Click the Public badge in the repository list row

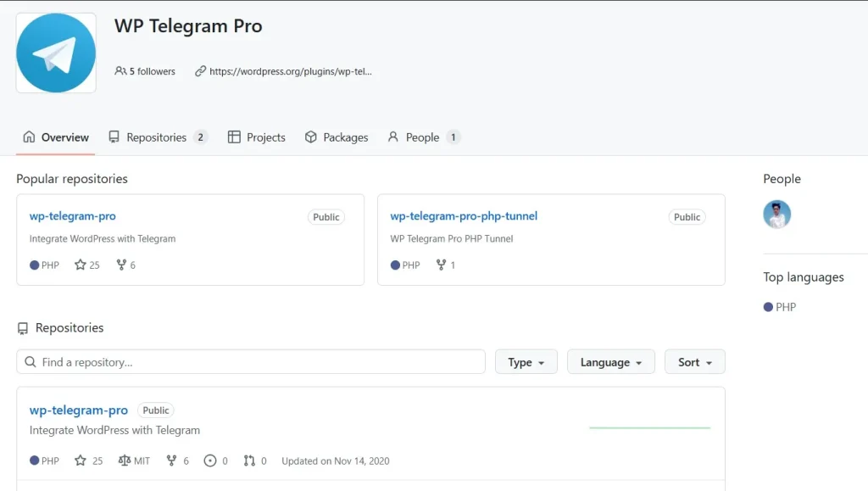click(x=156, y=410)
